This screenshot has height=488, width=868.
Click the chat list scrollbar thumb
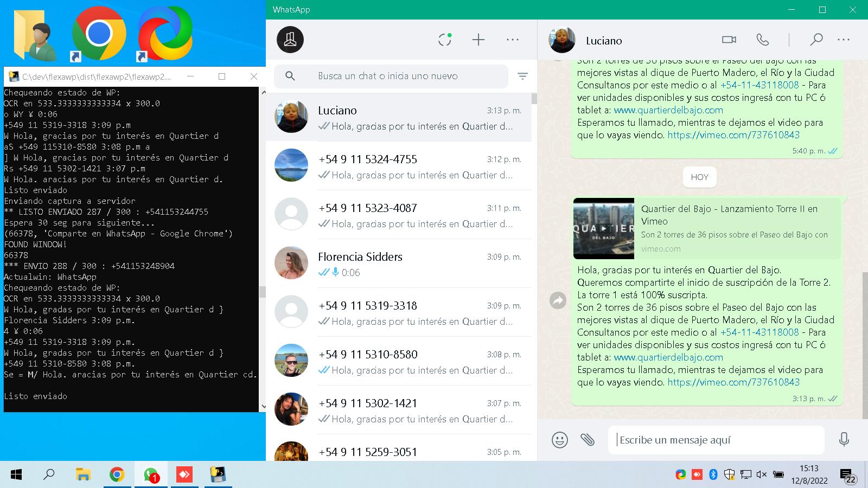tap(534, 99)
